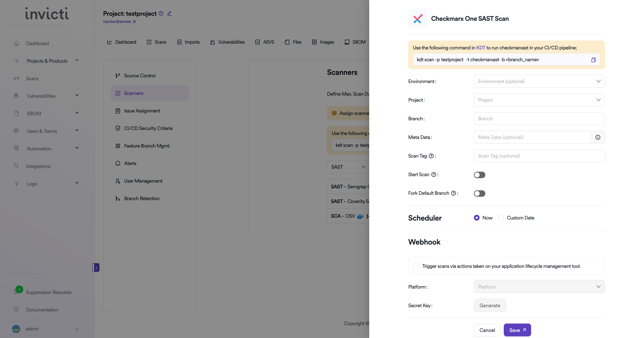Open the Project dropdown

click(x=539, y=100)
